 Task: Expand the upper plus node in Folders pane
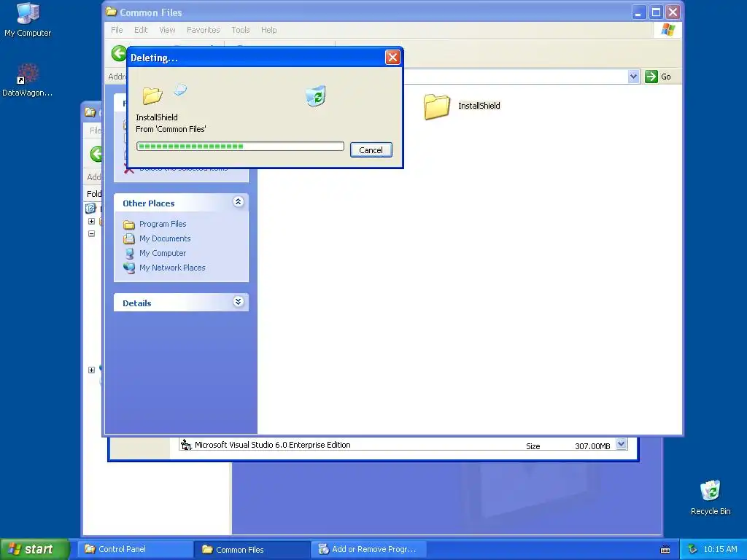pyautogui.click(x=91, y=222)
